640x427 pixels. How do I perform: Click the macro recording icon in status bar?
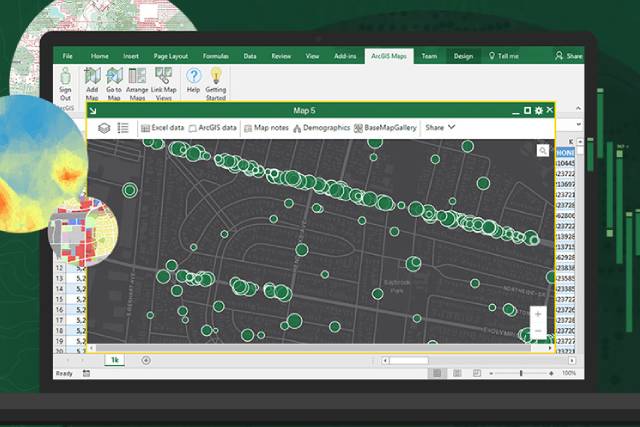pyautogui.click(x=86, y=373)
